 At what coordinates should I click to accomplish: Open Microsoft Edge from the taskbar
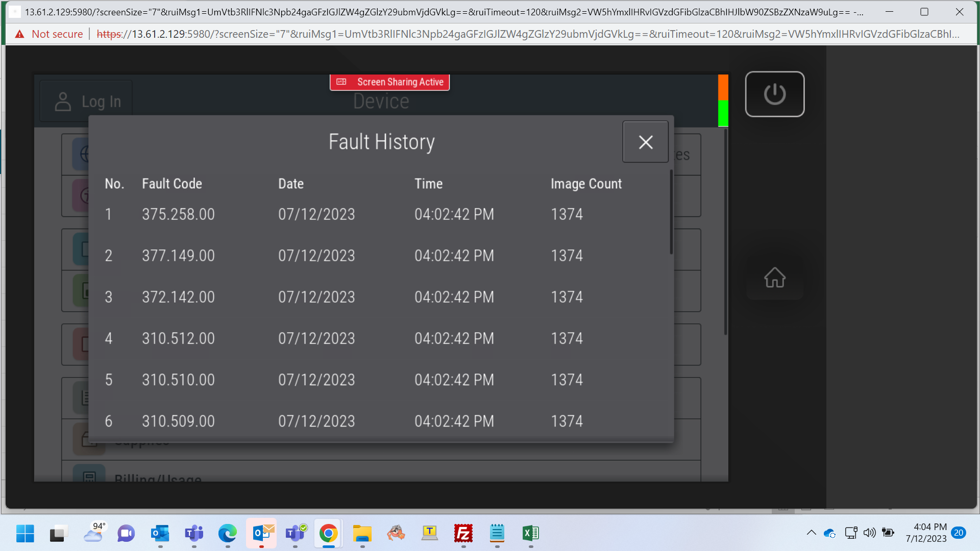click(228, 534)
